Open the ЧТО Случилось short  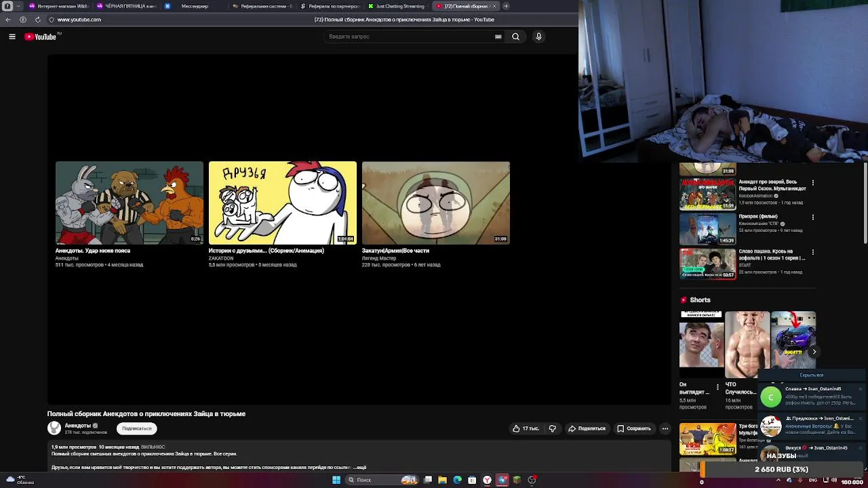point(747,344)
